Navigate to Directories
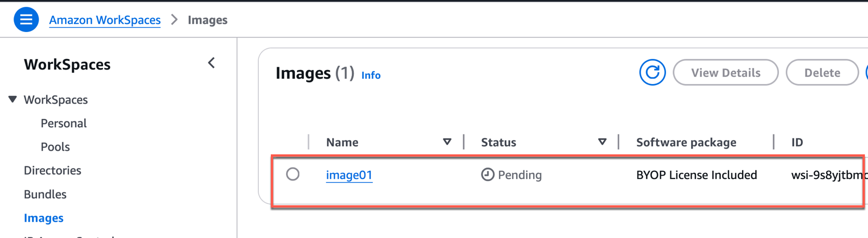This screenshot has height=238, width=868. 52,170
